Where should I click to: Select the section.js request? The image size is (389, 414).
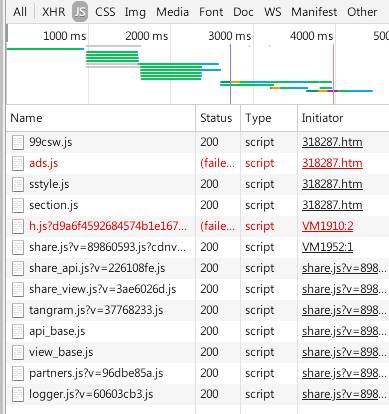click(54, 205)
